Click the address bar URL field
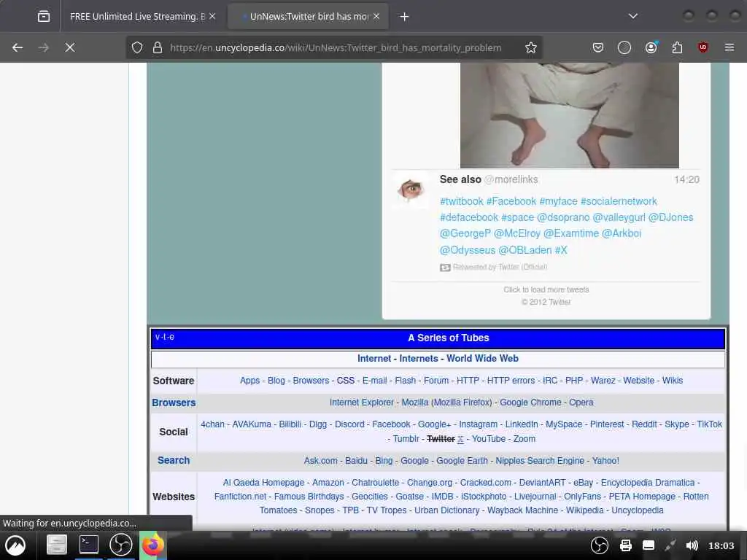747x560 pixels. [336, 47]
